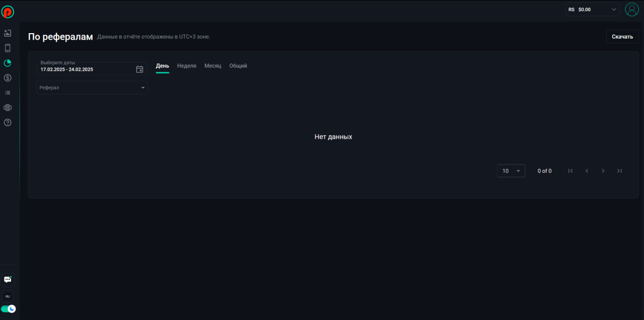This screenshot has width=644, height=320.
Task: Open the calendar date picker icon
Action: tap(140, 69)
